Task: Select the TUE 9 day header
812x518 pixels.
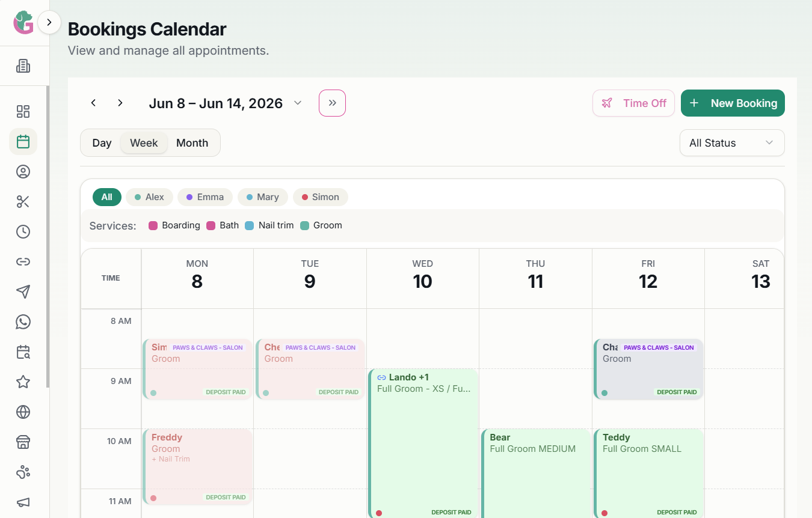Action: click(310, 278)
